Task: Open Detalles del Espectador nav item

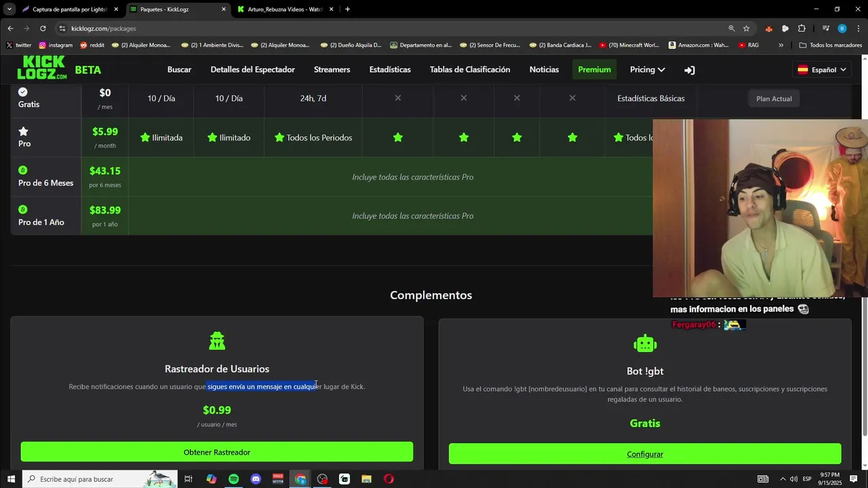Action: pyautogui.click(x=252, y=70)
